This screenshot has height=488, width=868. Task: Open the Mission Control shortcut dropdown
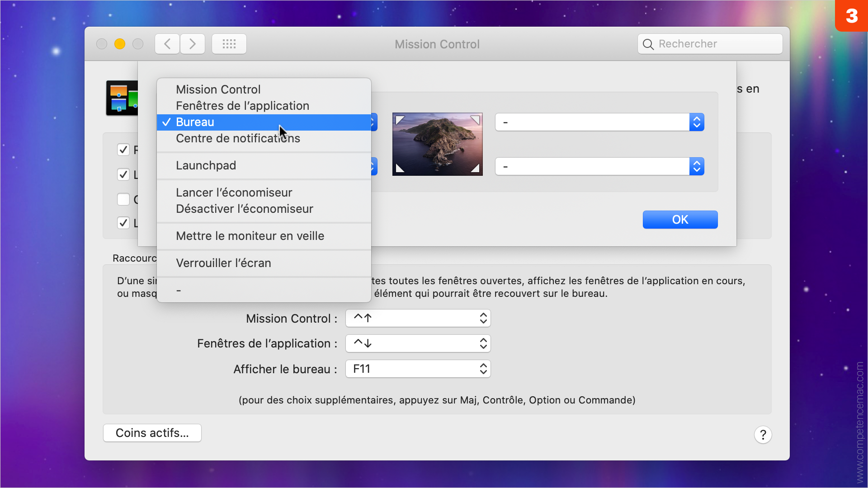click(418, 318)
